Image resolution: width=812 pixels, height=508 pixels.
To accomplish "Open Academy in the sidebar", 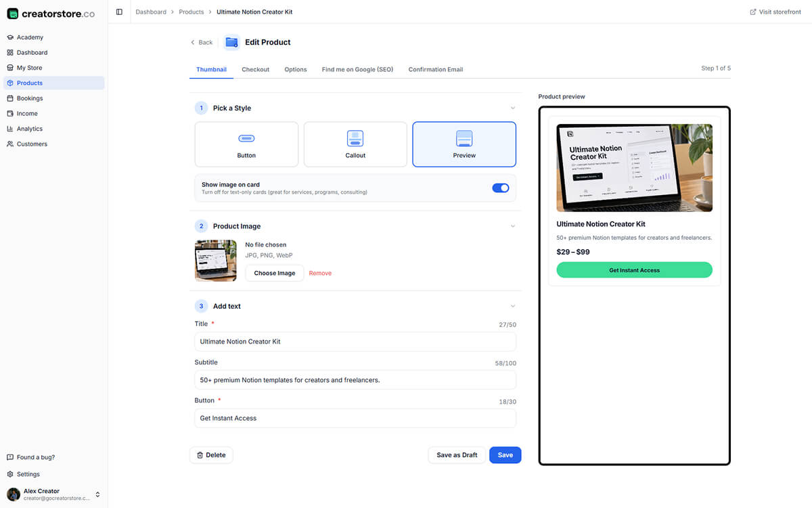I will coord(54,37).
